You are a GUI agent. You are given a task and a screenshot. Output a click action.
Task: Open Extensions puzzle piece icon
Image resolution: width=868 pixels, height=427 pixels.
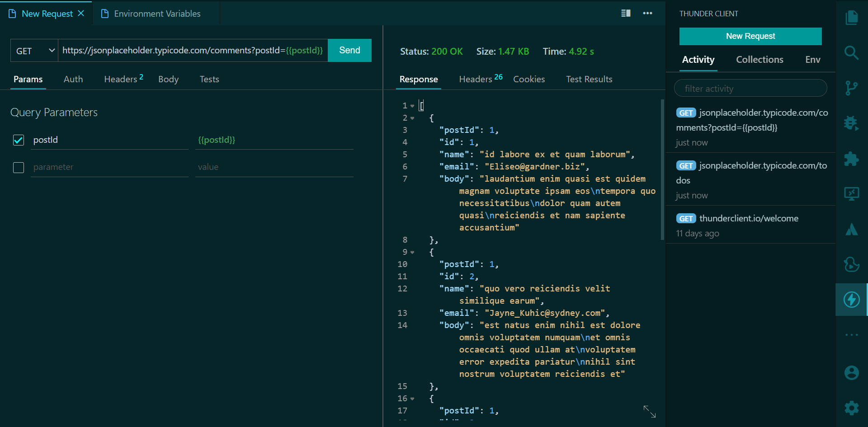click(x=852, y=159)
